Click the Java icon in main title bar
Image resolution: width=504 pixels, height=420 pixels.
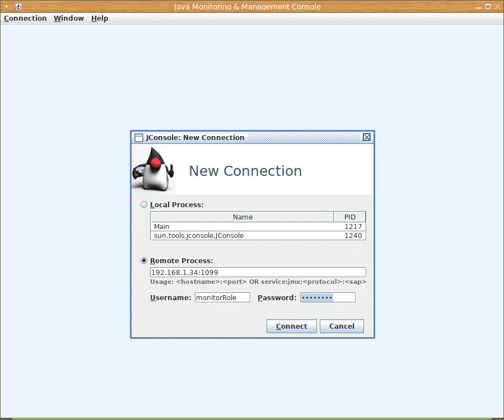[x=18, y=6]
